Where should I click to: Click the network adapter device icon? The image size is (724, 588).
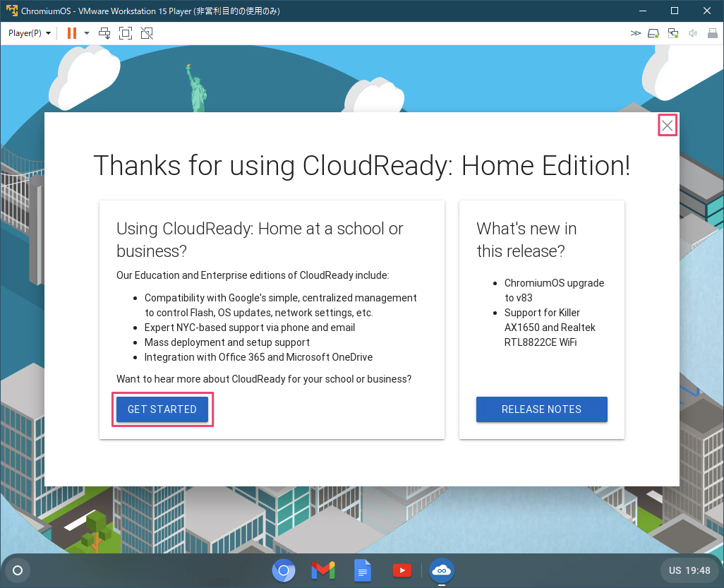coord(673,33)
